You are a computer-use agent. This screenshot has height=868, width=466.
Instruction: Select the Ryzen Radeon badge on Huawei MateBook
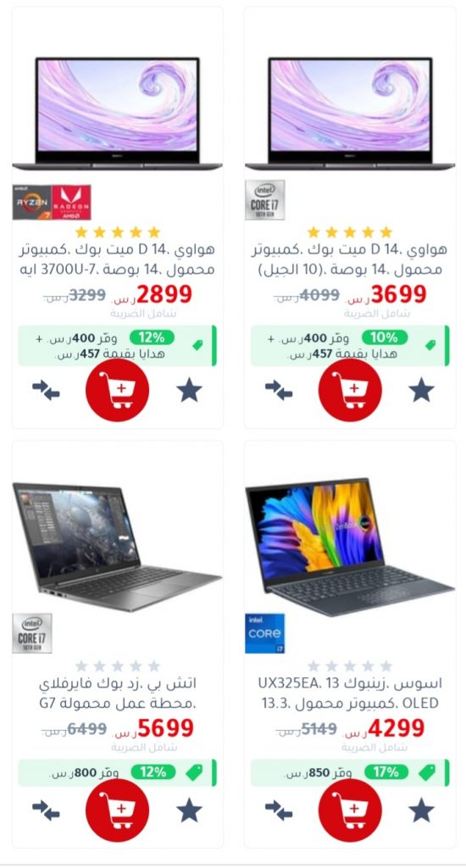[x=52, y=202]
